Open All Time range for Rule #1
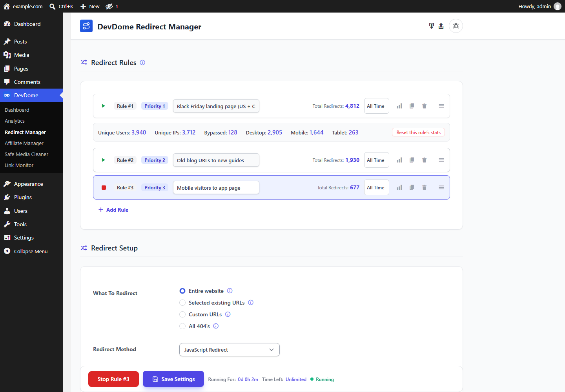The image size is (565, 392). point(377,106)
